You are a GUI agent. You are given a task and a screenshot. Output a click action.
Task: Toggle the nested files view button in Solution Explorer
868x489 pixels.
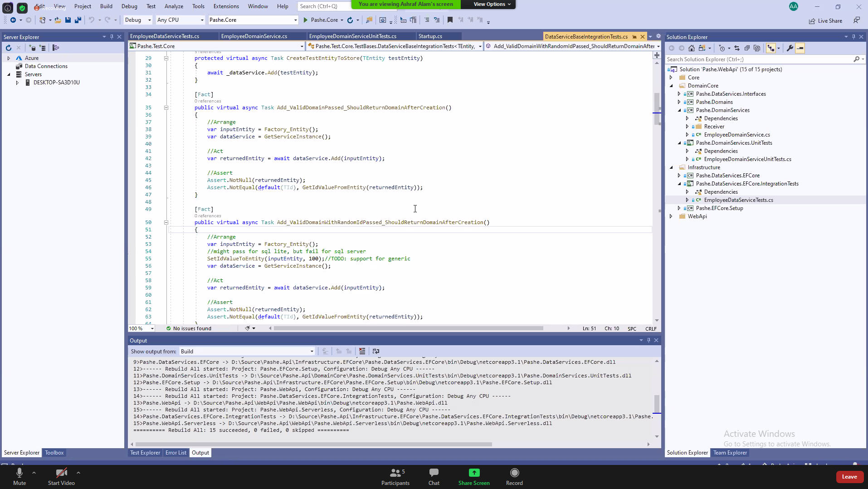770,48
